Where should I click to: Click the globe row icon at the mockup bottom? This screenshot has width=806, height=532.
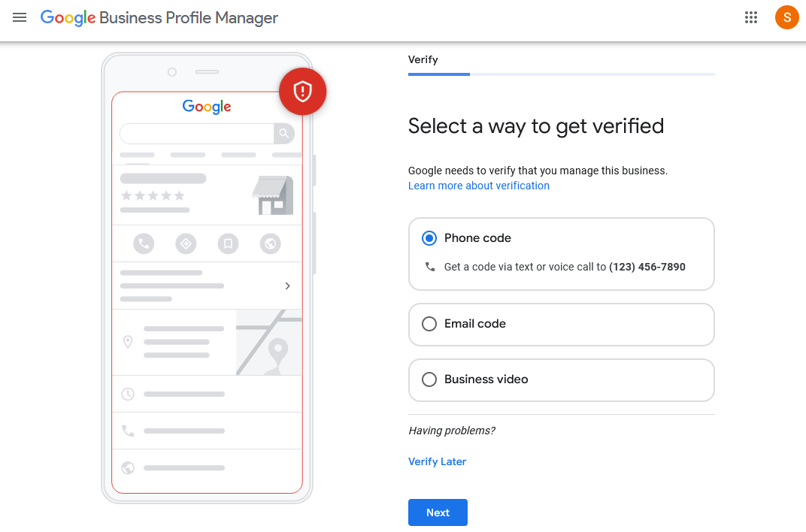click(x=128, y=468)
